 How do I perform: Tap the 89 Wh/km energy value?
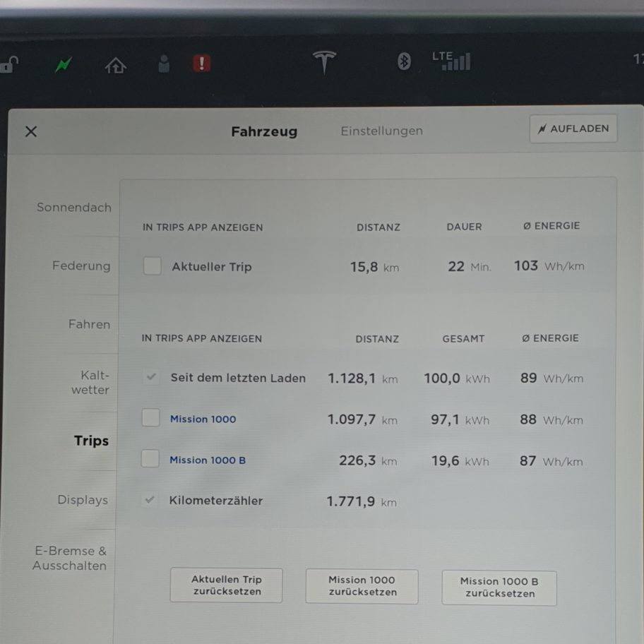(x=551, y=378)
